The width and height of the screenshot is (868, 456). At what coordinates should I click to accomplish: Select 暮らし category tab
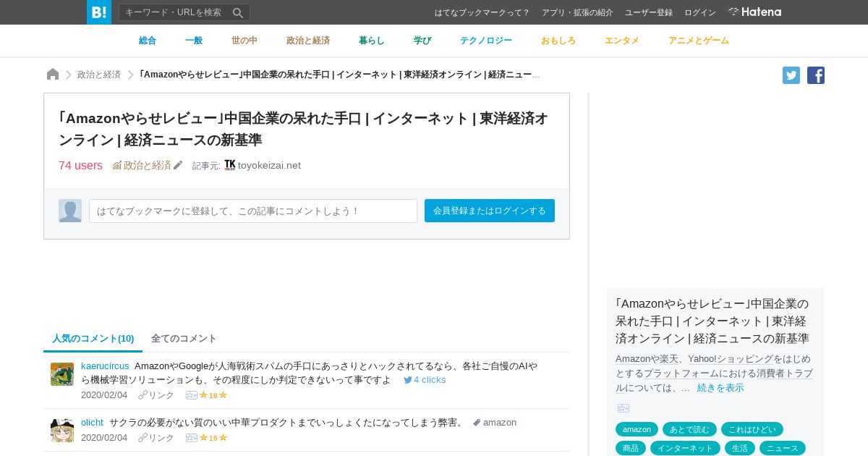pyautogui.click(x=372, y=41)
